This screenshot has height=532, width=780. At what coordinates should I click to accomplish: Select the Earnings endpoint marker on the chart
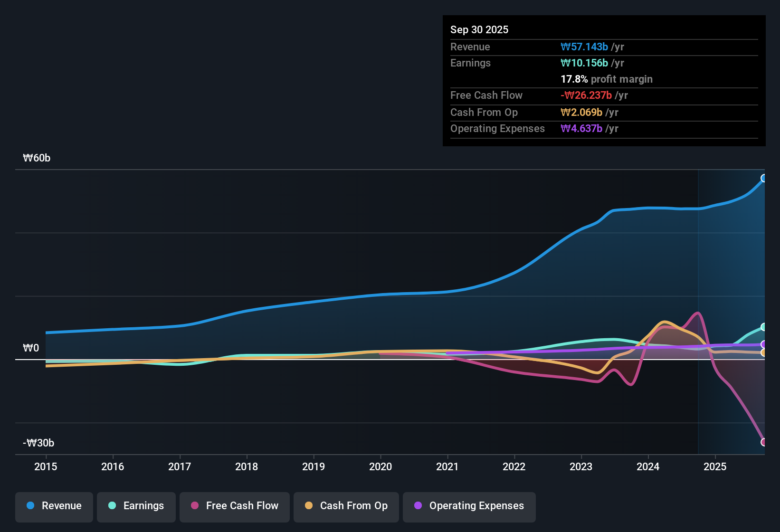(763, 327)
